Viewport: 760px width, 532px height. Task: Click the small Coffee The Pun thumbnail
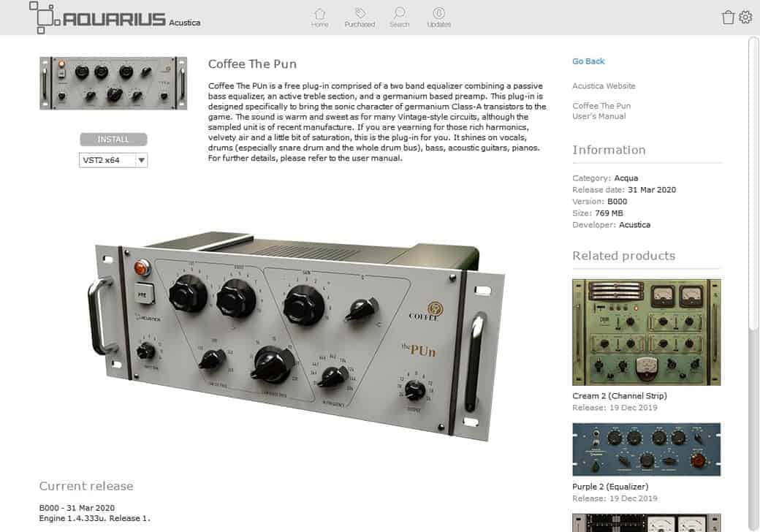(x=108, y=83)
